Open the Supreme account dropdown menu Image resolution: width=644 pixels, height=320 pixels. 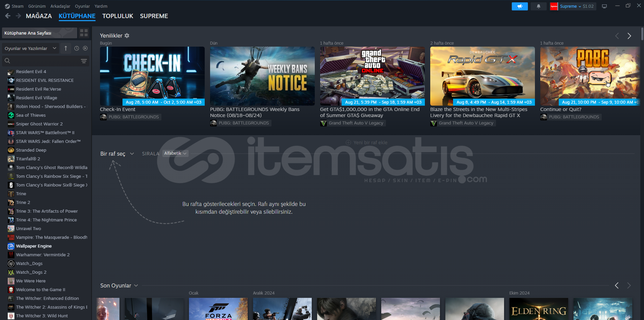tap(571, 6)
